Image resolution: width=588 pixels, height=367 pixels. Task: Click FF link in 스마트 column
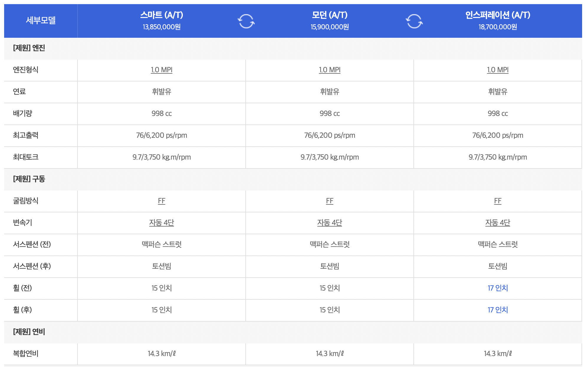pos(162,201)
